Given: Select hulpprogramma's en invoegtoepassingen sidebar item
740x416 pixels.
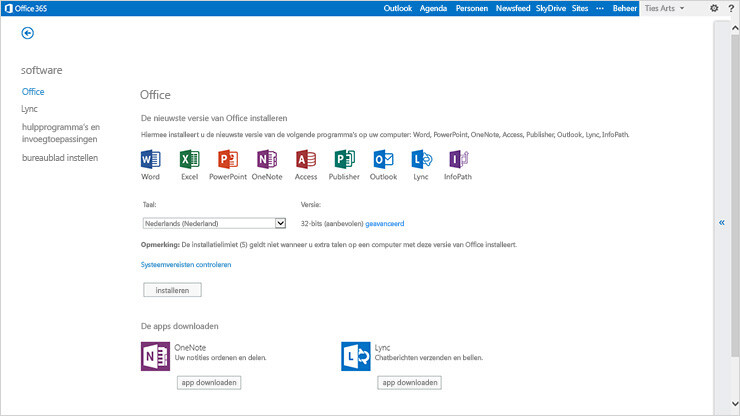Looking at the screenshot, I should [61, 133].
